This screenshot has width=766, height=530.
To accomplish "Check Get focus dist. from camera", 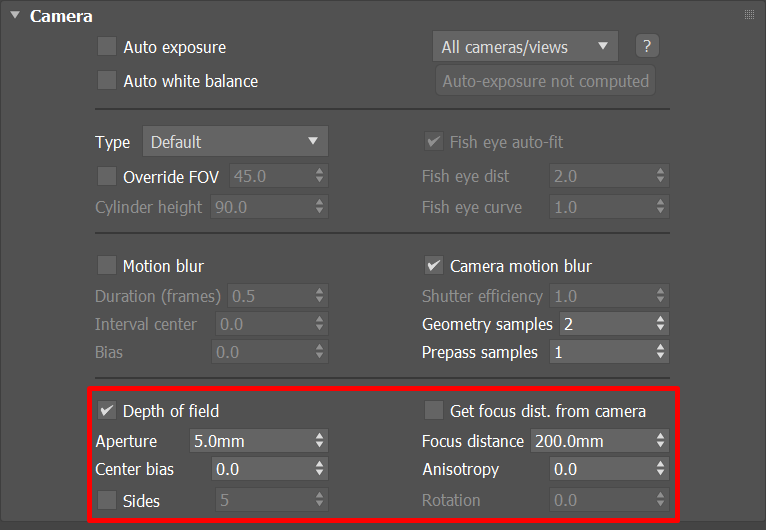I will 433,410.
